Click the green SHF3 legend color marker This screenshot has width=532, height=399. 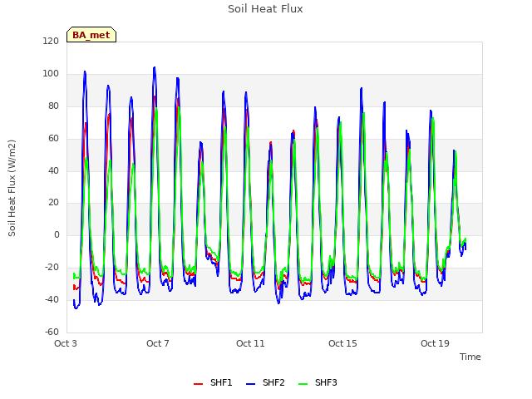pos(303,384)
